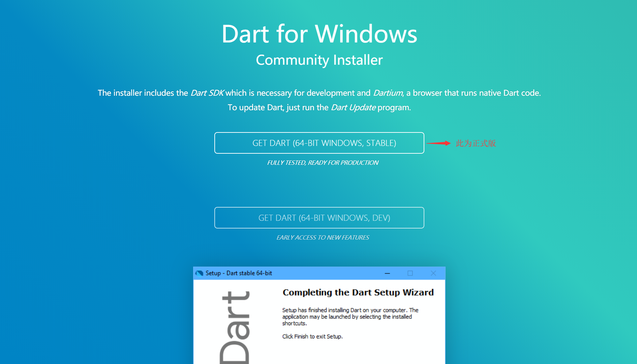The image size is (637, 364).
Task: Select the GET DART dev channel button
Action: coord(319,218)
